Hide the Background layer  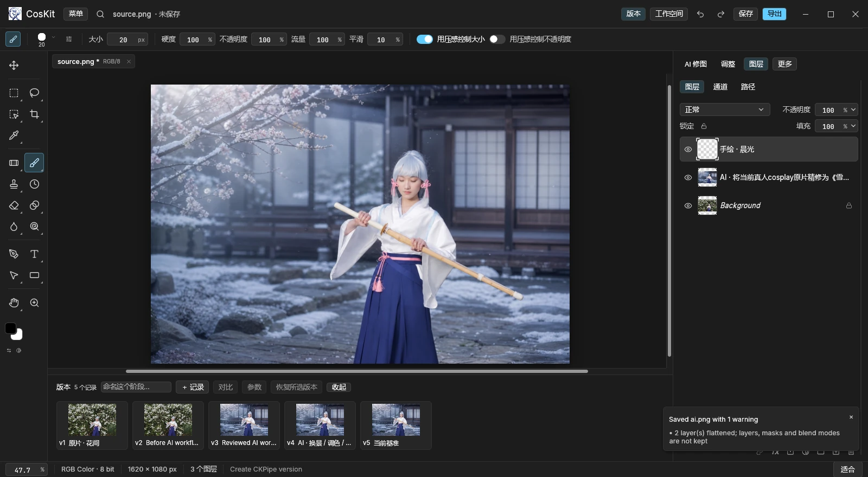688,206
